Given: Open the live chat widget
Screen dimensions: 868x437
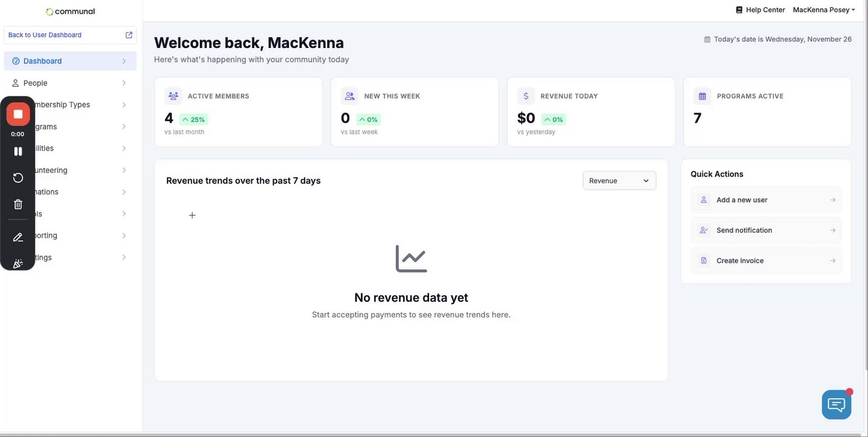Looking at the screenshot, I should pos(836,404).
